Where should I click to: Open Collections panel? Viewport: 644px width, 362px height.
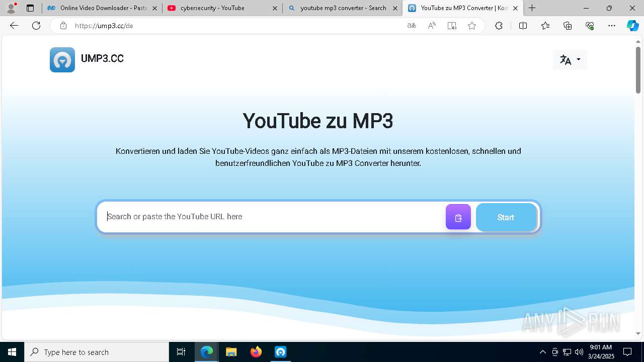tap(568, 26)
